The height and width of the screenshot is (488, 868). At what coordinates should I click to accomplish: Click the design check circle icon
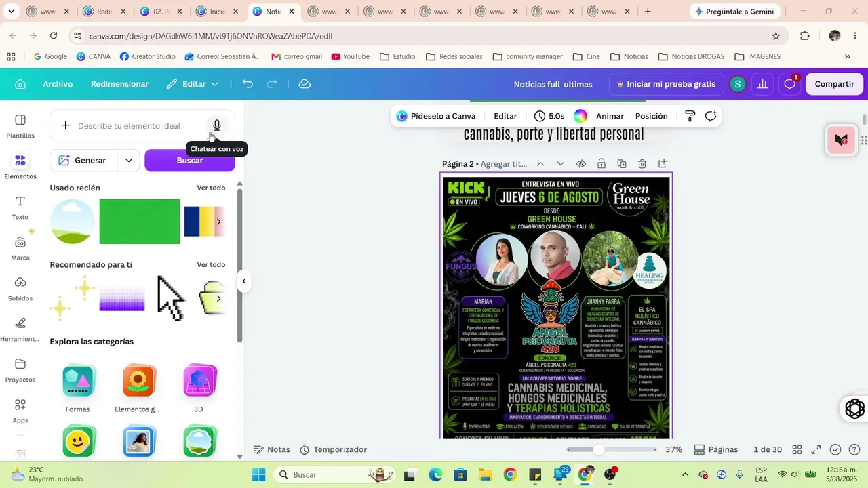[x=835, y=449]
